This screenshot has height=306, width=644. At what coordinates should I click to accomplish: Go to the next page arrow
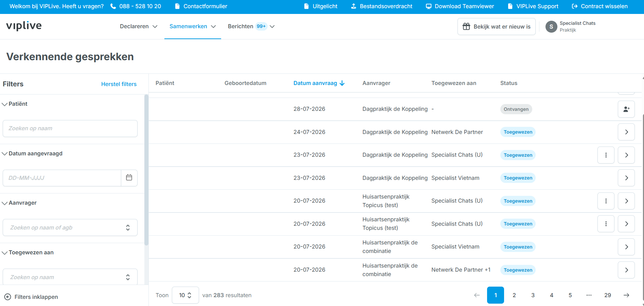(x=626, y=295)
